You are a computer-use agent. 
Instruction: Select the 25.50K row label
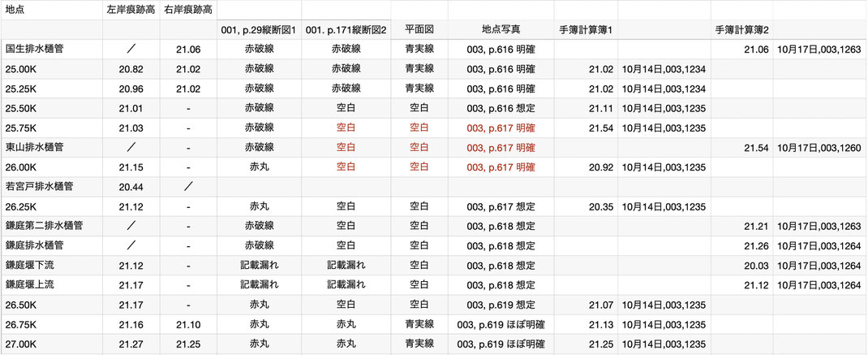21,108
